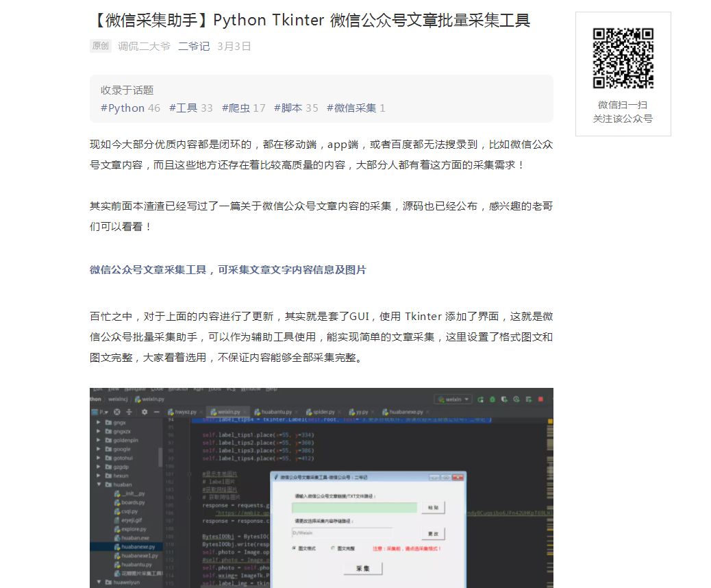
Task: Expand the gzgdp folder
Action: pyautogui.click(x=99, y=467)
